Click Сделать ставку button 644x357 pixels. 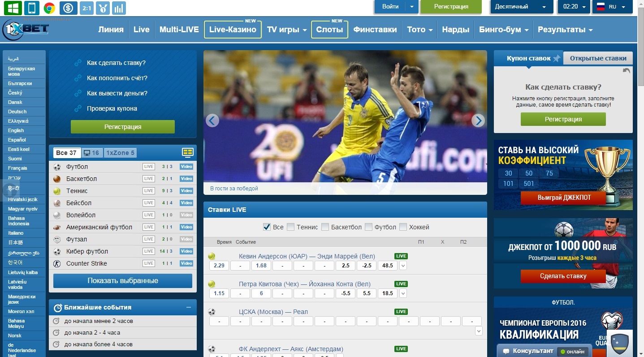[563, 276]
